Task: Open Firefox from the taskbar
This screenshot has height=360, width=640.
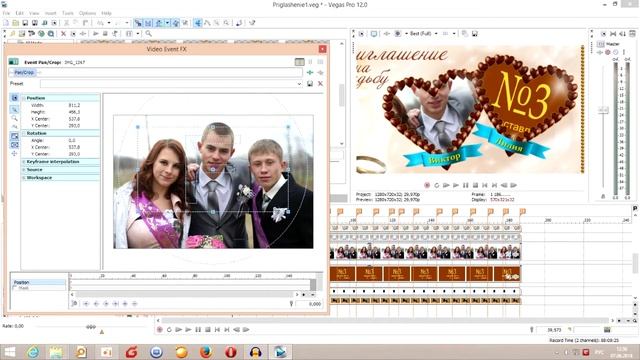Action: [x=205, y=352]
